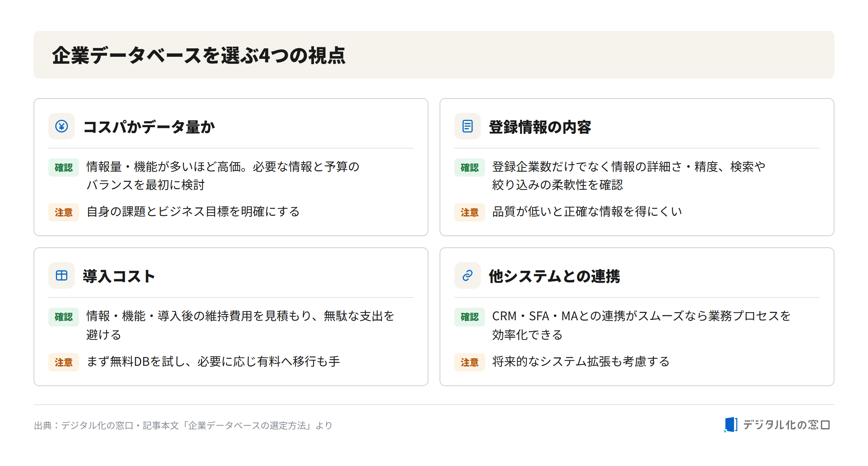
Task: Click the orange 注意 badge under 導入コスト
Action: [x=64, y=362]
